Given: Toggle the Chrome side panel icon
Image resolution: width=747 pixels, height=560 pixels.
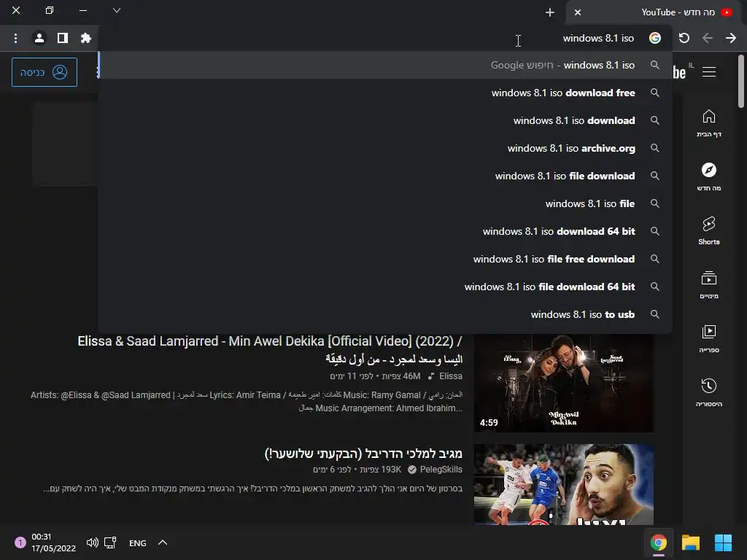Looking at the screenshot, I should coord(63,38).
